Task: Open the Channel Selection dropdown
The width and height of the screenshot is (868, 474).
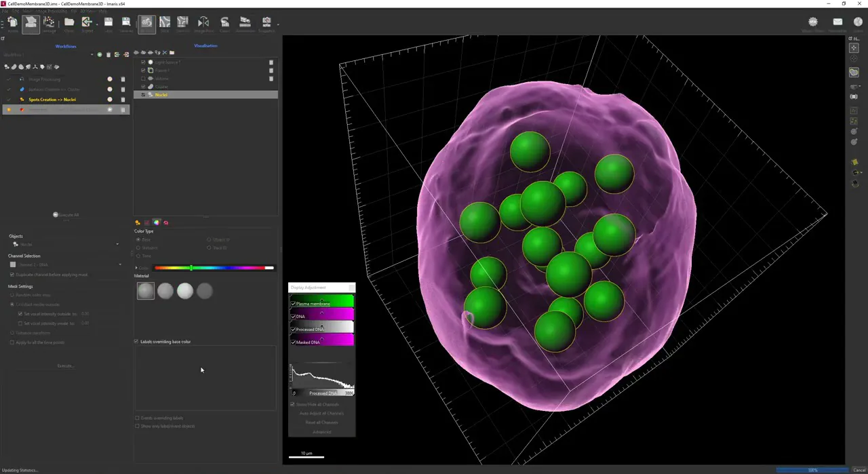Action: click(x=65, y=264)
